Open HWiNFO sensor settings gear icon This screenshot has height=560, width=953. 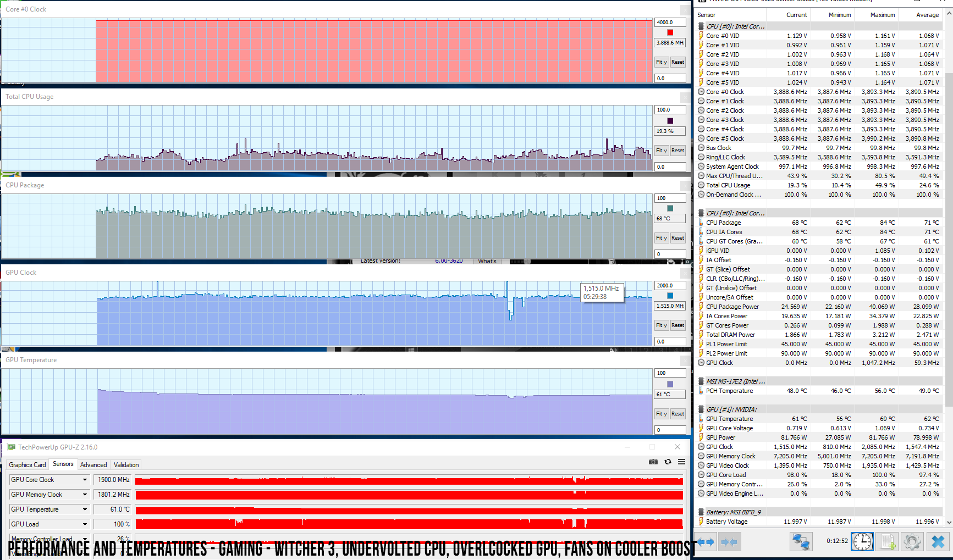tap(912, 542)
